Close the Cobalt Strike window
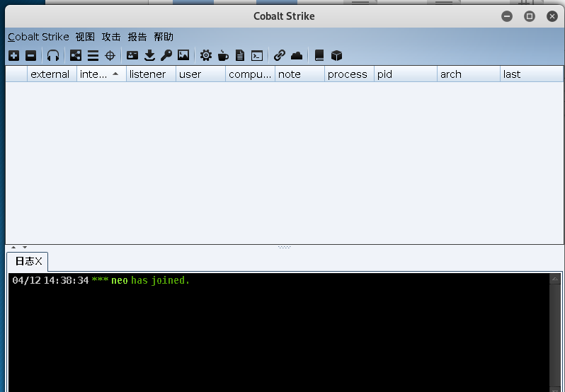 (552, 16)
